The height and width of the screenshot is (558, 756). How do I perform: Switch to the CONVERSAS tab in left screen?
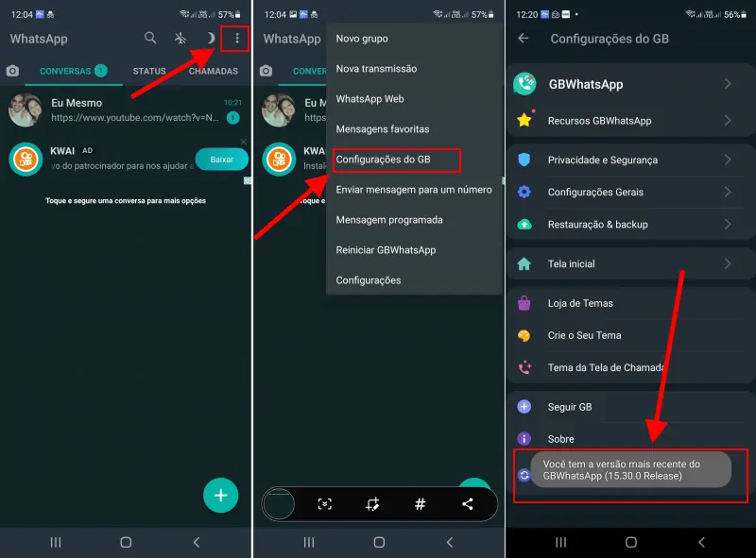74,72
